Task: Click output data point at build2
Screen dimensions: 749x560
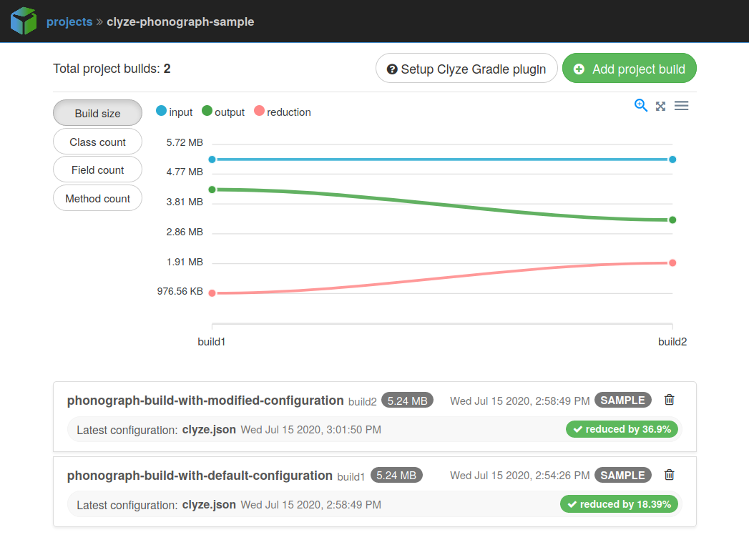Action: coord(672,220)
